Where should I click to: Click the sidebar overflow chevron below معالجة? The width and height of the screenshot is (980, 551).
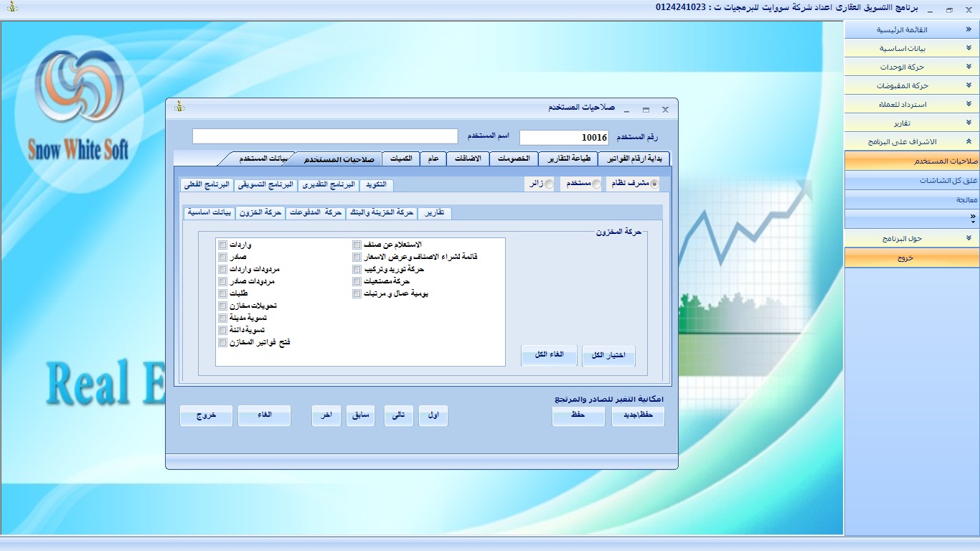pyautogui.click(x=972, y=217)
